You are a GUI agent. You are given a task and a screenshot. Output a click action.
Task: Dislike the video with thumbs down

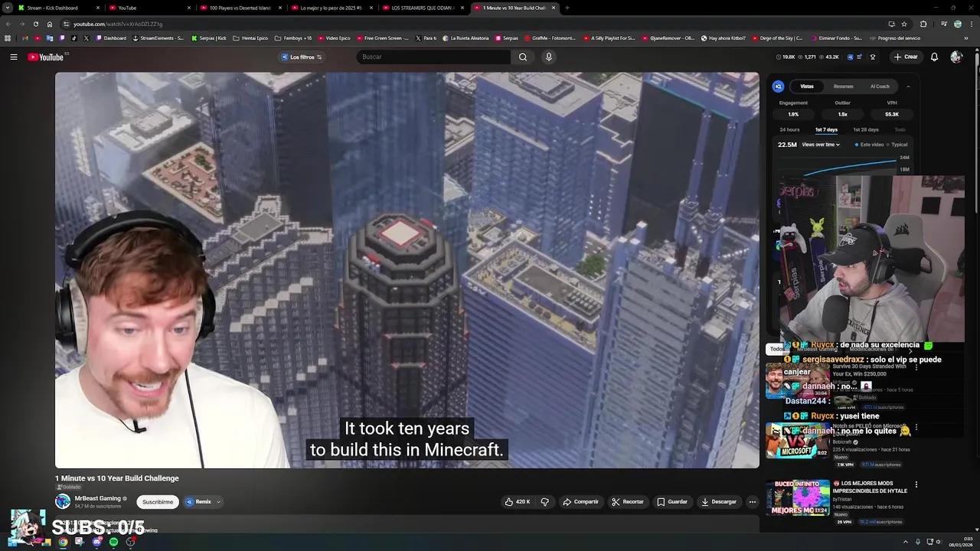pos(545,502)
